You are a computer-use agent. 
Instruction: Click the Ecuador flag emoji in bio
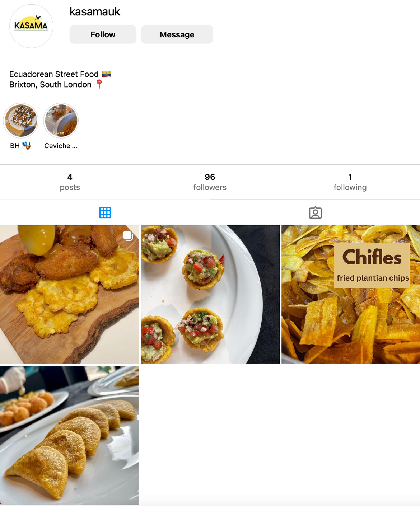click(x=106, y=74)
